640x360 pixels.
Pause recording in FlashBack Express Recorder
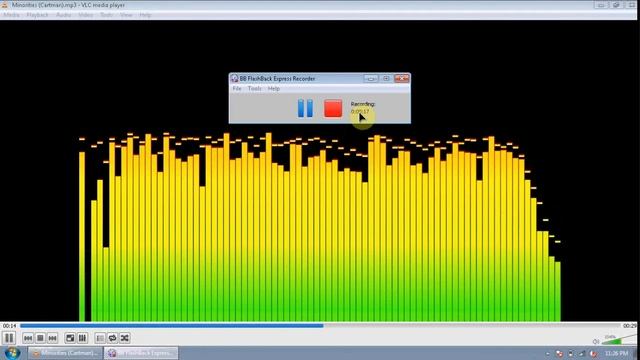coord(305,108)
